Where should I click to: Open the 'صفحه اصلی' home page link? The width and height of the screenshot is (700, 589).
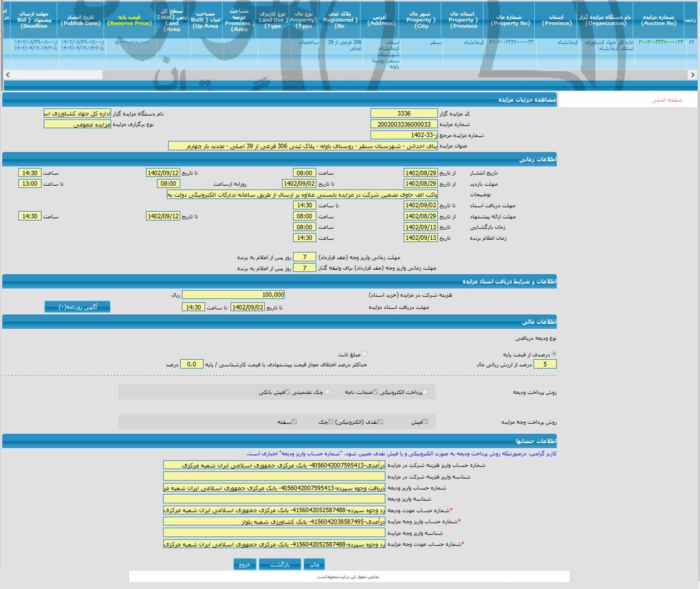point(667,100)
